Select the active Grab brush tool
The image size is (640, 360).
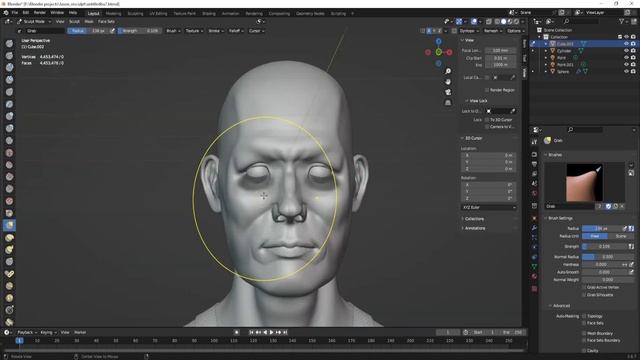[9, 225]
